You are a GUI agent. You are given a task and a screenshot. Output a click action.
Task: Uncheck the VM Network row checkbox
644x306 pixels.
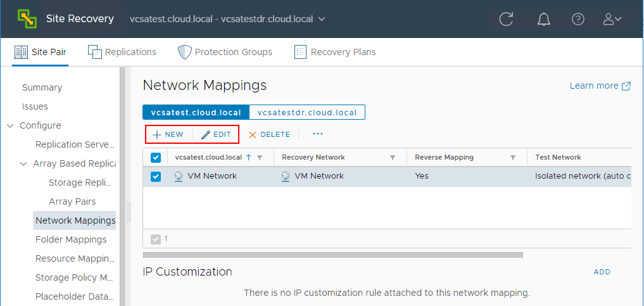[x=156, y=176]
